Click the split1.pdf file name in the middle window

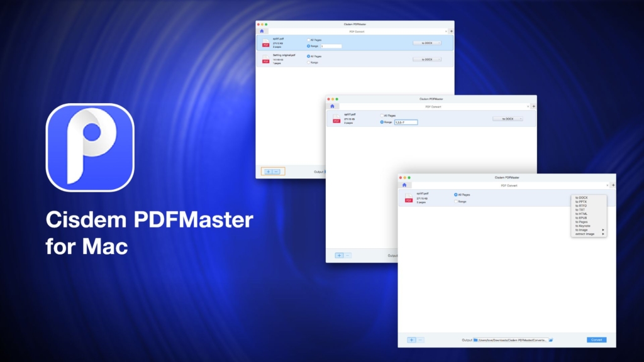[x=350, y=114]
